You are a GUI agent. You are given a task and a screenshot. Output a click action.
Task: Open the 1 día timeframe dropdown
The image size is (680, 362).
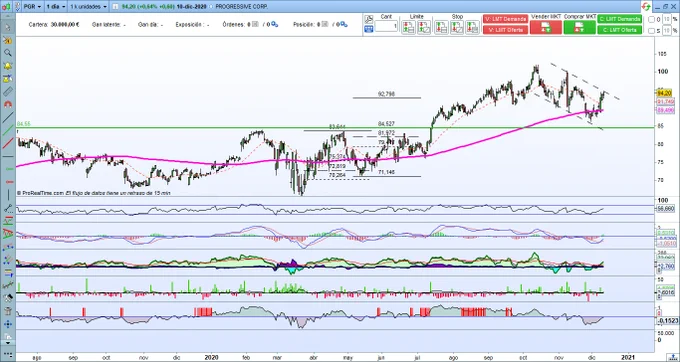point(56,7)
